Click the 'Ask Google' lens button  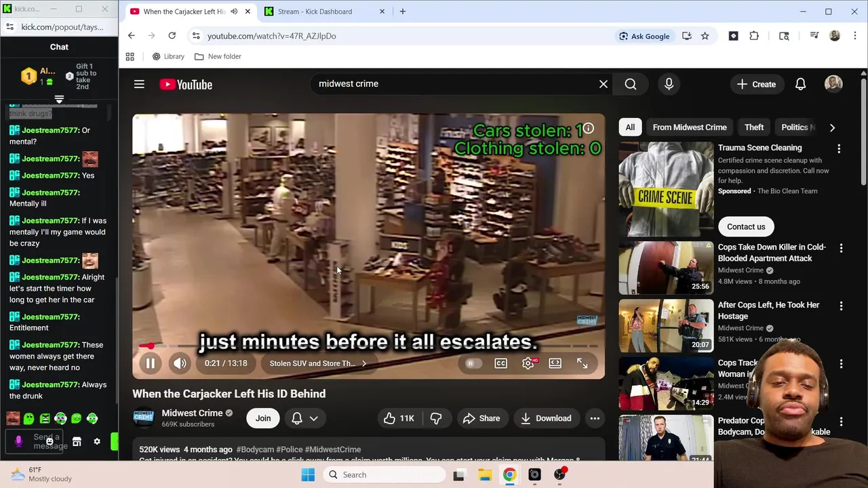[x=644, y=36]
